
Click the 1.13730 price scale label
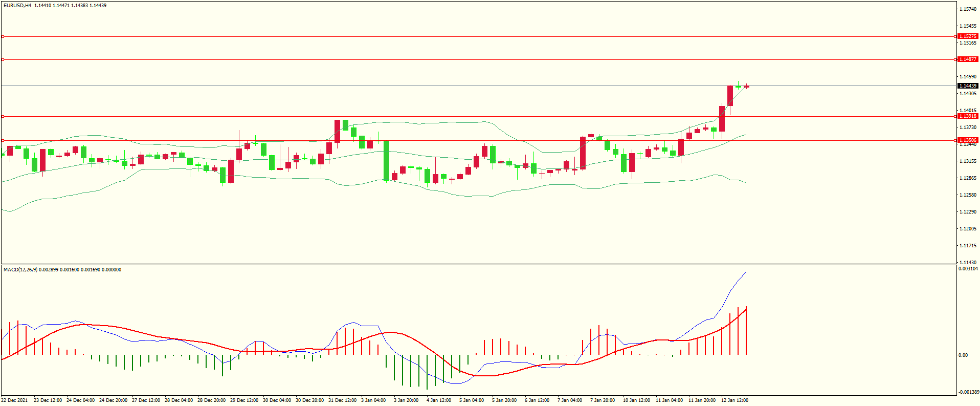click(968, 127)
